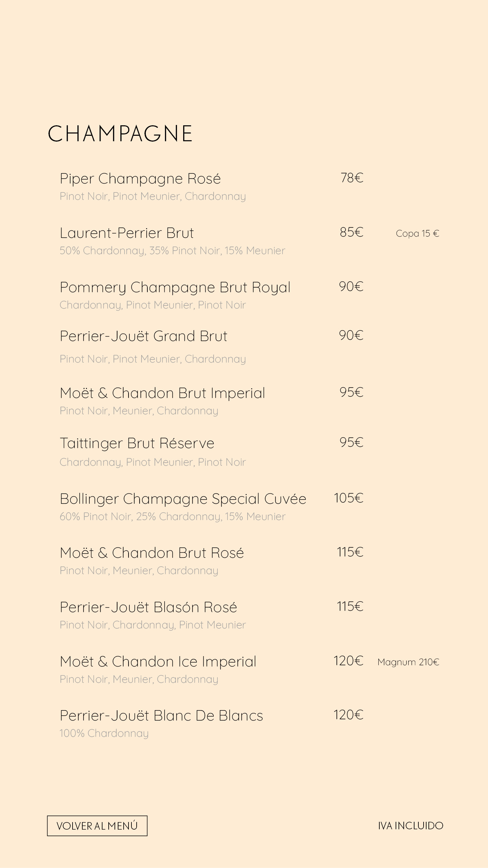Select Perrier-Jouët Grand Brut
Screen dimensions: 488x868
pos(143,336)
